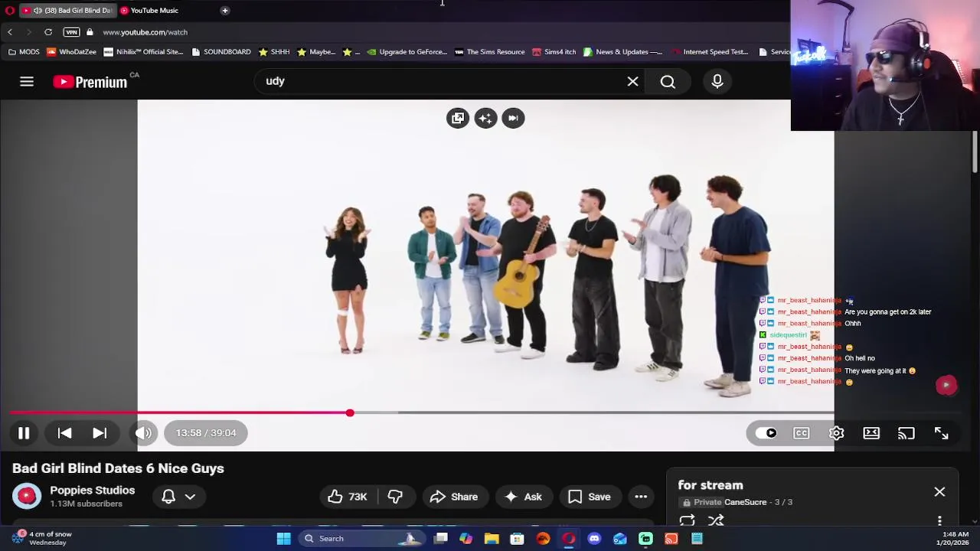Toggle the autoplay switch
This screenshot has width=980, height=551.
(x=766, y=433)
